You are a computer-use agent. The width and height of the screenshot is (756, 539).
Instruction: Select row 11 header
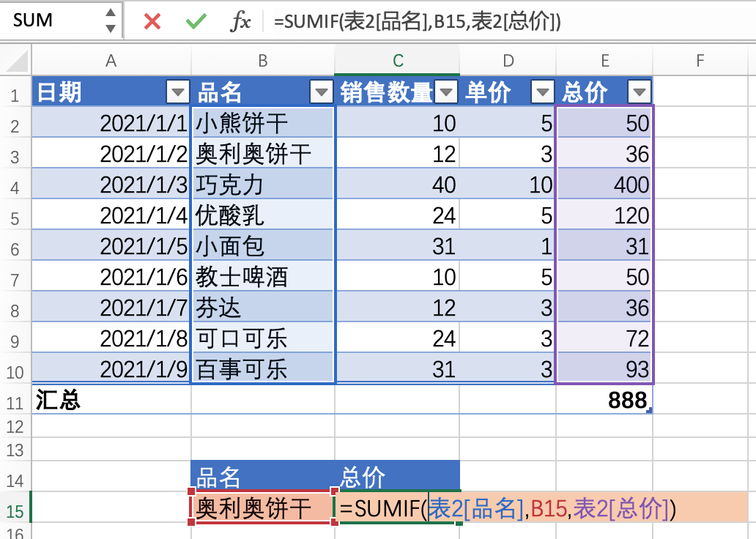[14, 400]
